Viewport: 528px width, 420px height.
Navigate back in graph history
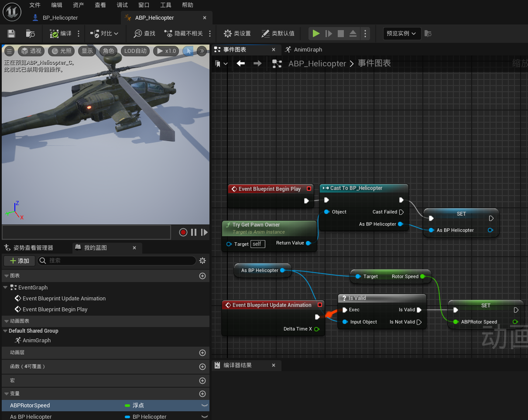(x=241, y=63)
